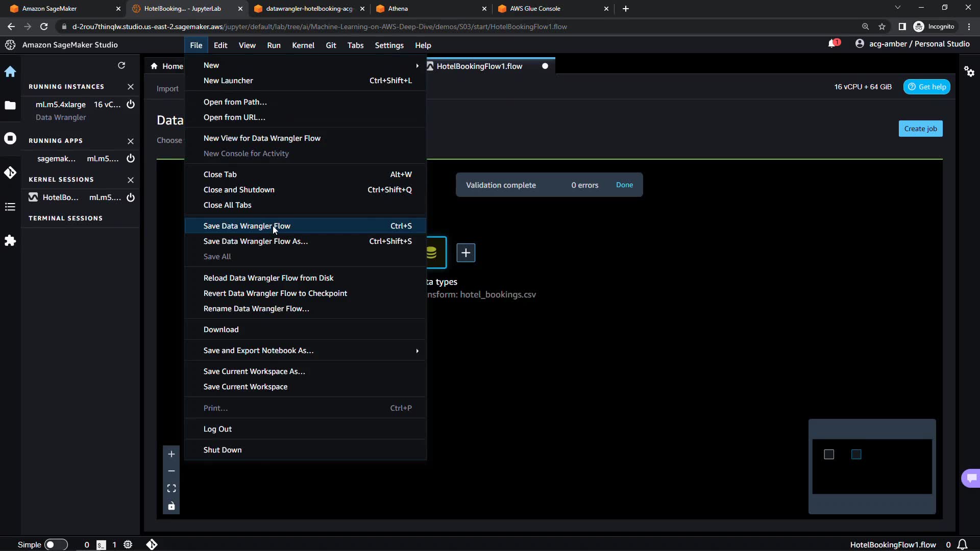This screenshot has height=551, width=980.
Task: Click the flow minimap overview
Action: (x=872, y=466)
